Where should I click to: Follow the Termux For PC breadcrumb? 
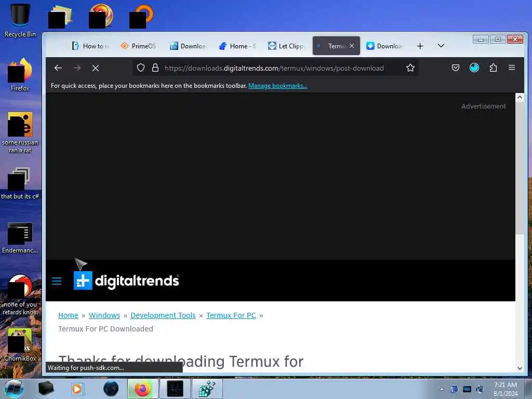(x=231, y=315)
